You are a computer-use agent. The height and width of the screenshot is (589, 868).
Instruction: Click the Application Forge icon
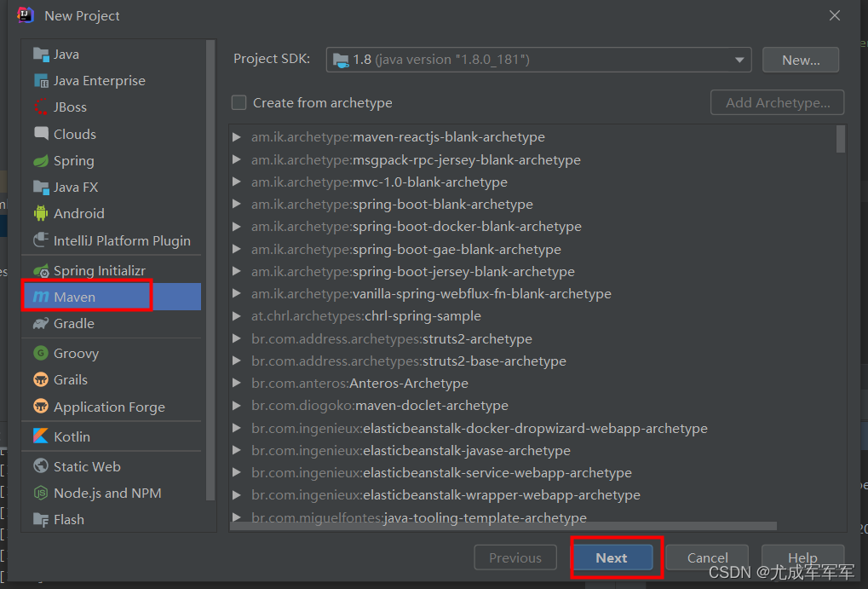(x=41, y=407)
